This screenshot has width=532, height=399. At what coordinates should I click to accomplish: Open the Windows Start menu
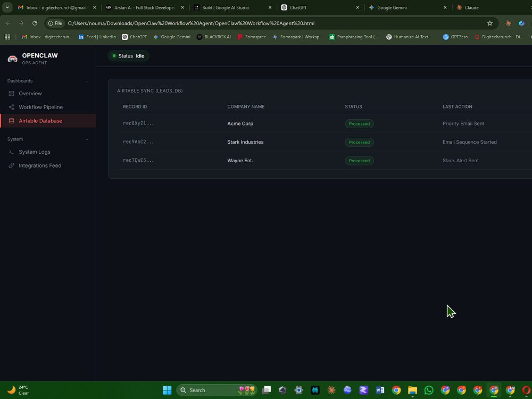point(167,390)
